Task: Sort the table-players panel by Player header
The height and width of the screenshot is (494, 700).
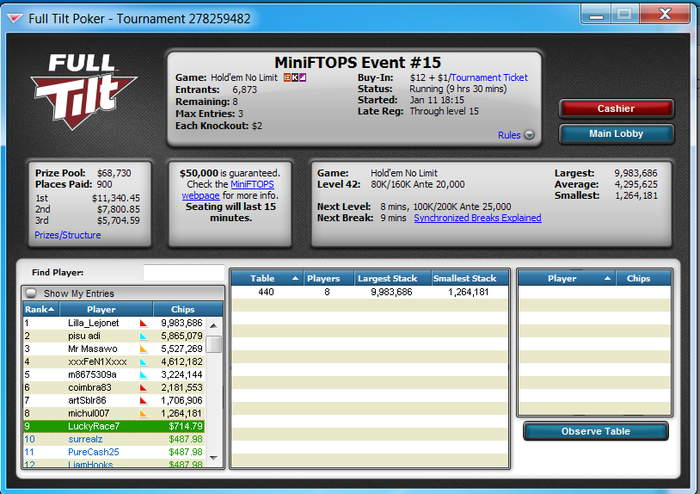Action: tap(567, 278)
